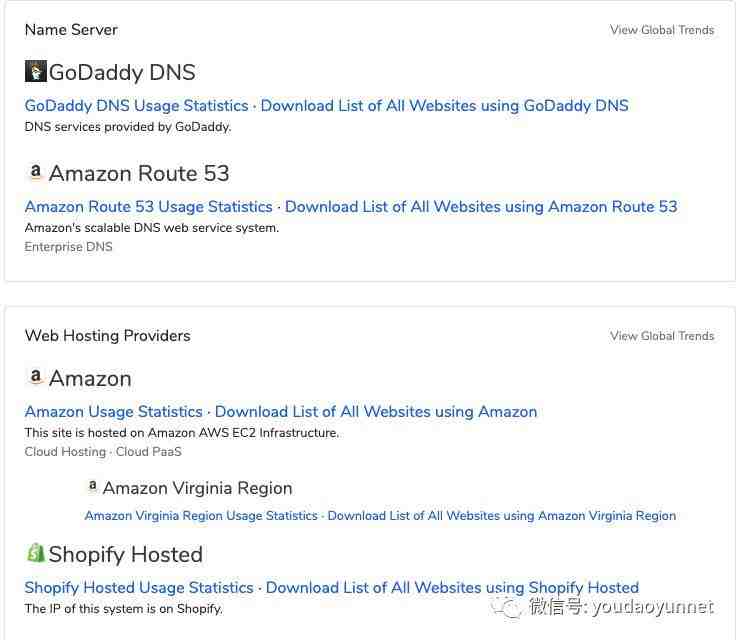Image resolution: width=737 pixels, height=640 pixels.
Task: Click the Amazon hosting provider logo icon
Action: tap(36, 377)
